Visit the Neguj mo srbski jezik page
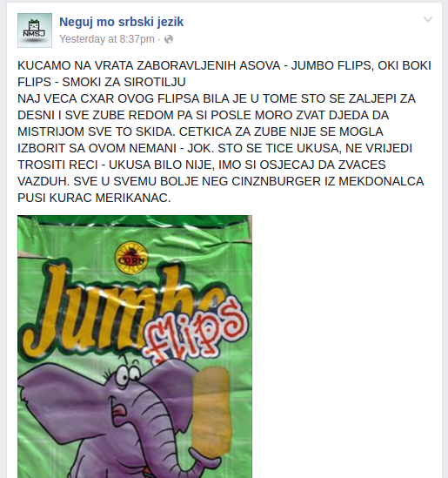 pos(121,22)
